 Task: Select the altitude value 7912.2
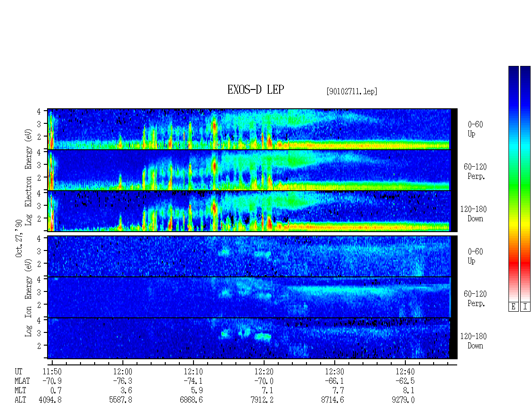(x=262, y=400)
